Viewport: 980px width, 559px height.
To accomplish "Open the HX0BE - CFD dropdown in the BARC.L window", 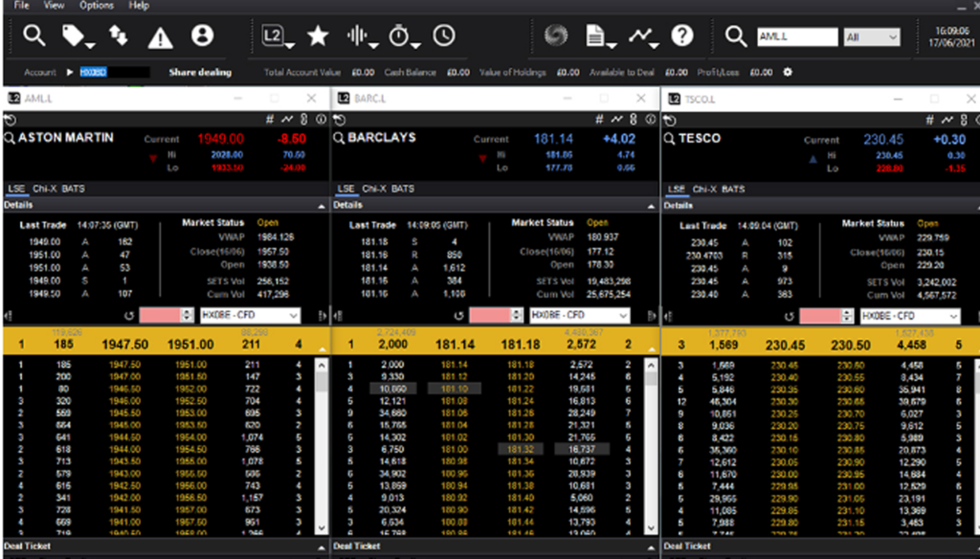I will pos(579,315).
